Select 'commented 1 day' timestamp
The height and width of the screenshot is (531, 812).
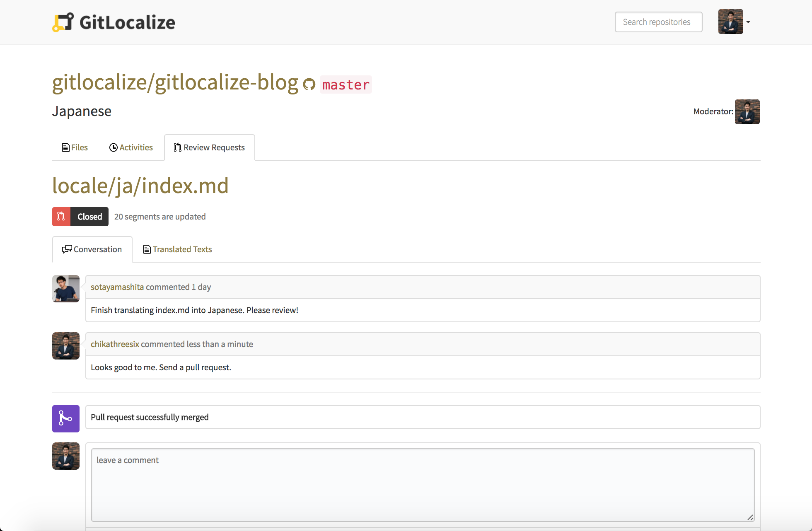tap(178, 287)
